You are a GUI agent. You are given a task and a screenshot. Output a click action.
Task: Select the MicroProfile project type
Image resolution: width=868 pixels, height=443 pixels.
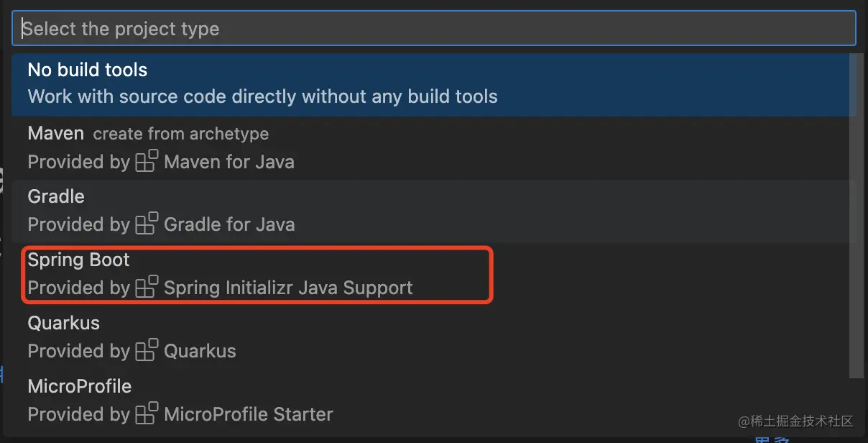433,401
